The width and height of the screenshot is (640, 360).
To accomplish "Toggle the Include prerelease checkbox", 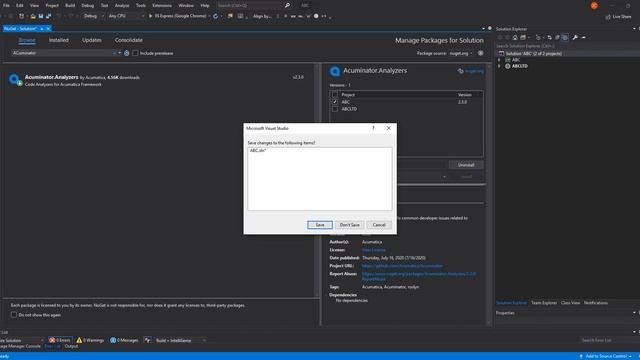I will 135,53.
